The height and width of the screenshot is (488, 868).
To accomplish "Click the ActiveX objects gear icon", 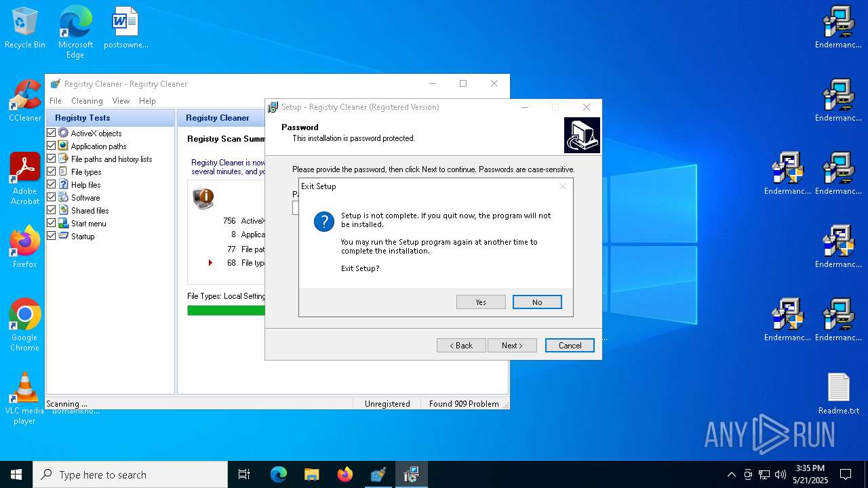I will click(x=63, y=133).
